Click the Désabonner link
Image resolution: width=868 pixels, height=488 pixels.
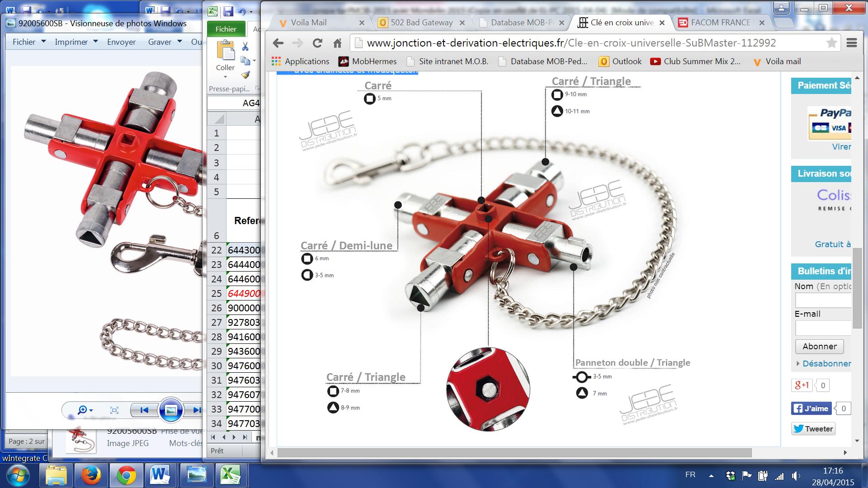click(826, 363)
